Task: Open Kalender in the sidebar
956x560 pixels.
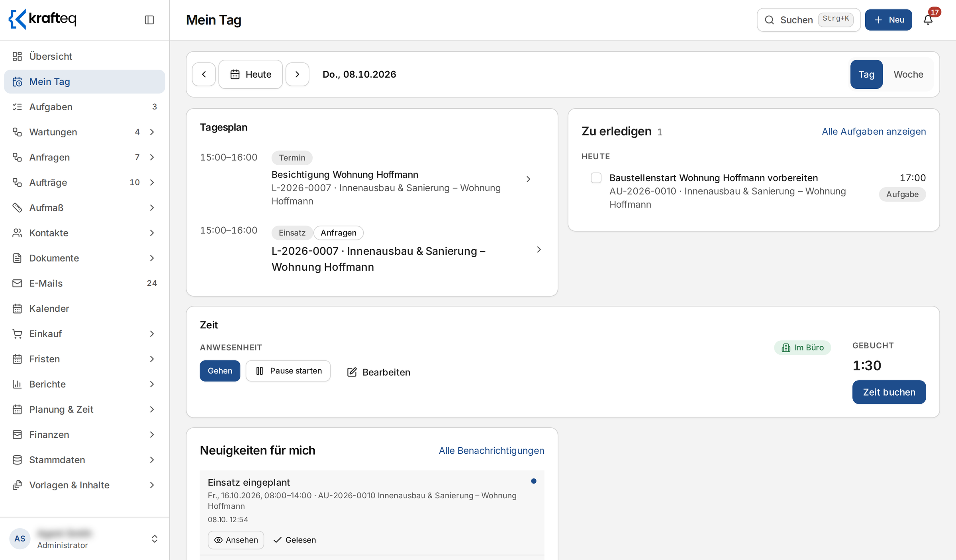Action: (84, 308)
